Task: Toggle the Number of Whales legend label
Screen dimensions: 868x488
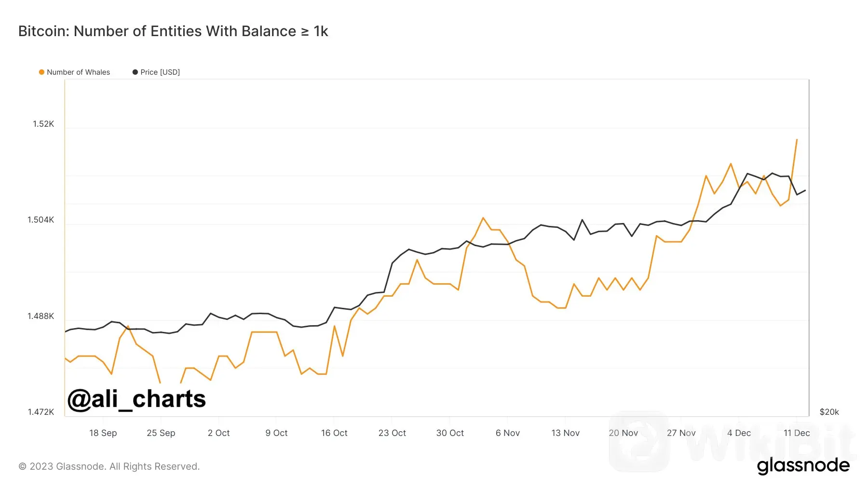Action: pyautogui.click(x=78, y=72)
